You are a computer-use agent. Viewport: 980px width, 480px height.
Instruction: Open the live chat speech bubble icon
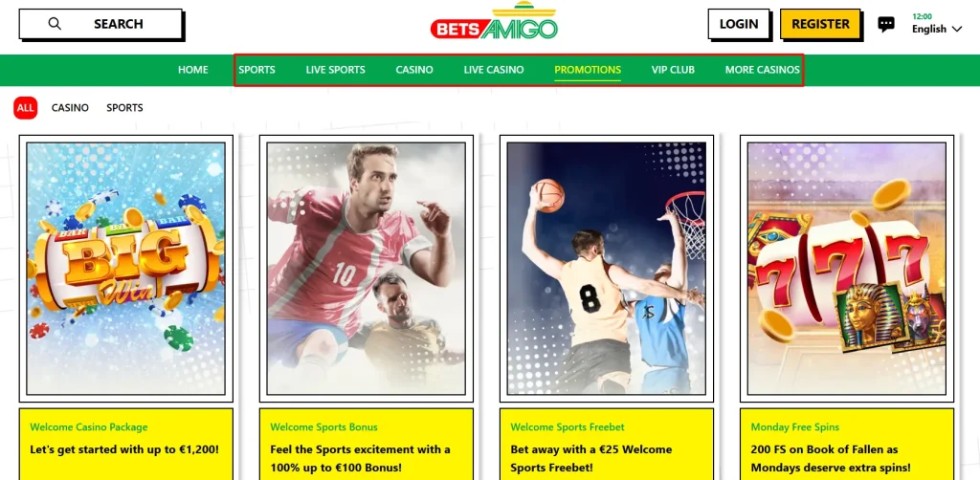click(x=885, y=24)
